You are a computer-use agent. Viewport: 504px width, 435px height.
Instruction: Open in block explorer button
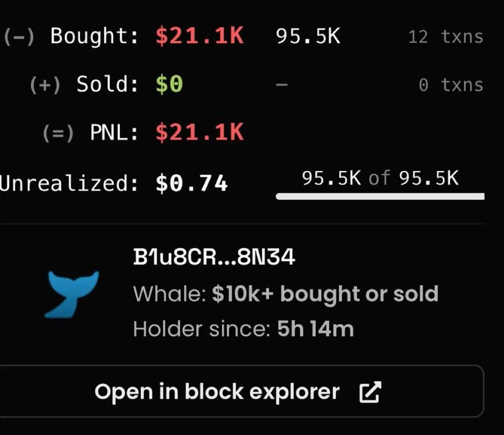tap(237, 392)
